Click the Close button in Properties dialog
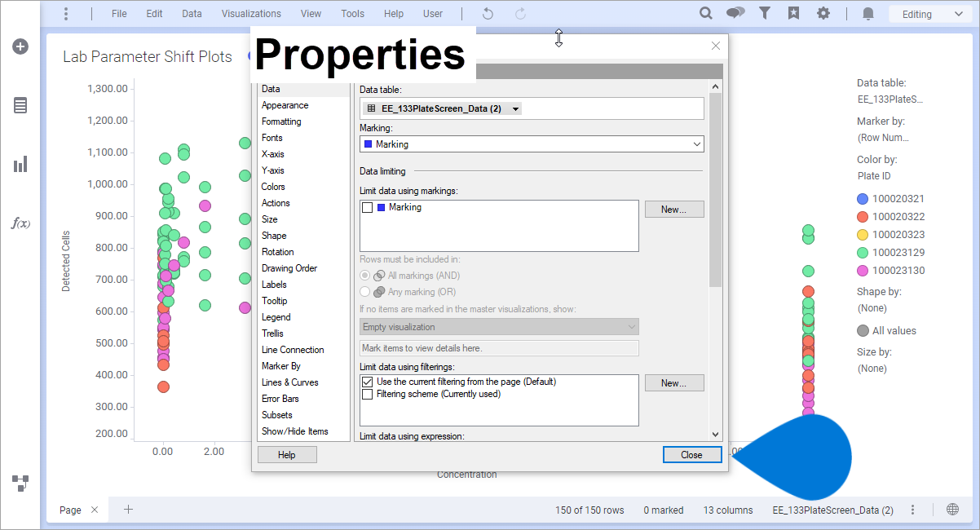 tap(692, 455)
